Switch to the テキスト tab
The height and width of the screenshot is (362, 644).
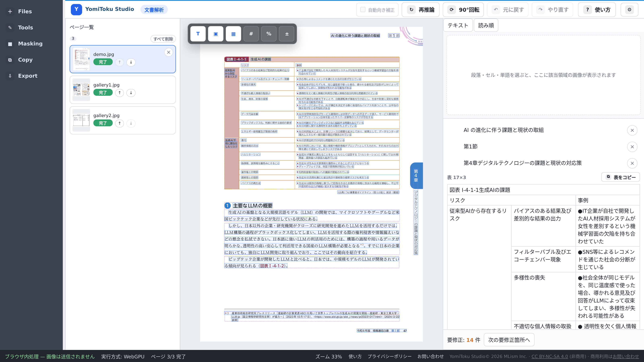tap(458, 25)
